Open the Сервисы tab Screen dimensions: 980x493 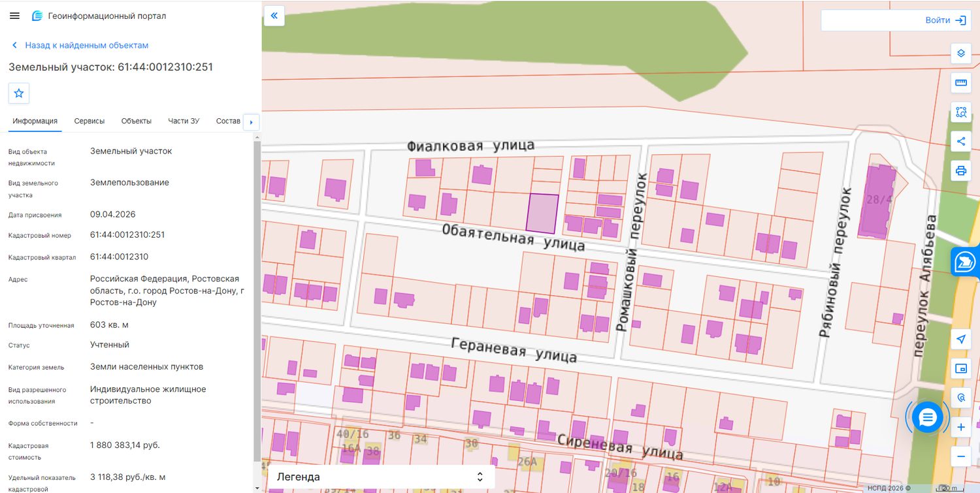coord(90,121)
